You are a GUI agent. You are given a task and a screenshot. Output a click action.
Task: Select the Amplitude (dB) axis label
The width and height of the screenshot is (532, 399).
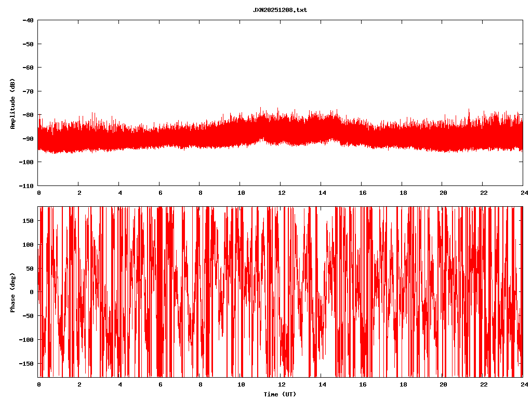click(x=12, y=103)
